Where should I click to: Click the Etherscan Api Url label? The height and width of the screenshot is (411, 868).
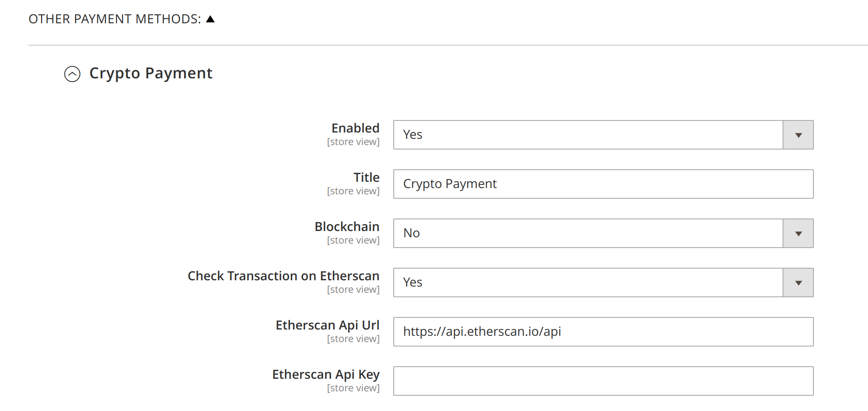(x=327, y=325)
